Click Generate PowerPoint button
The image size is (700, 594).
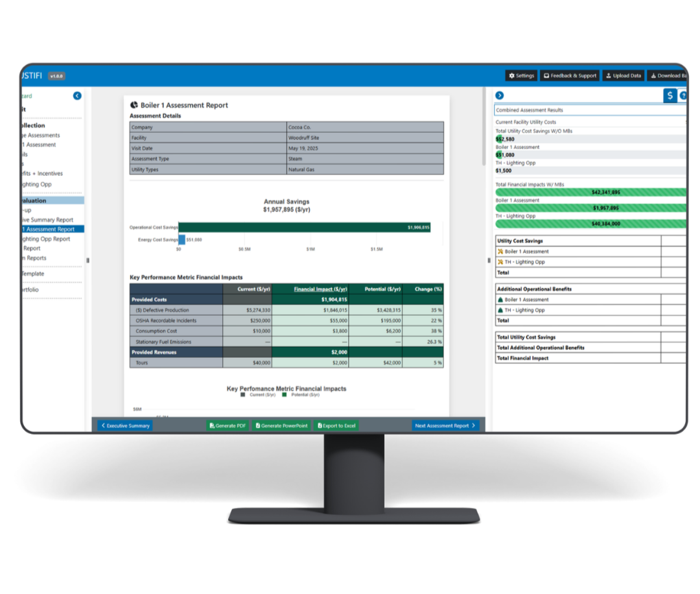(x=282, y=425)
